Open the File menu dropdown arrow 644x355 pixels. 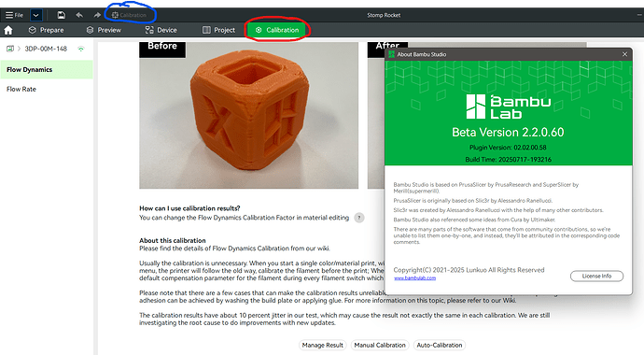[36, 15]
